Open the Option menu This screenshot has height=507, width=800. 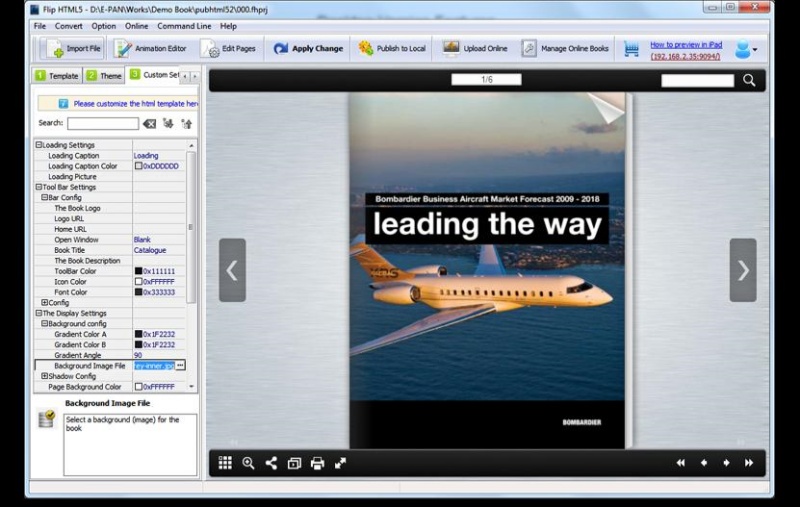coord(104,26)
